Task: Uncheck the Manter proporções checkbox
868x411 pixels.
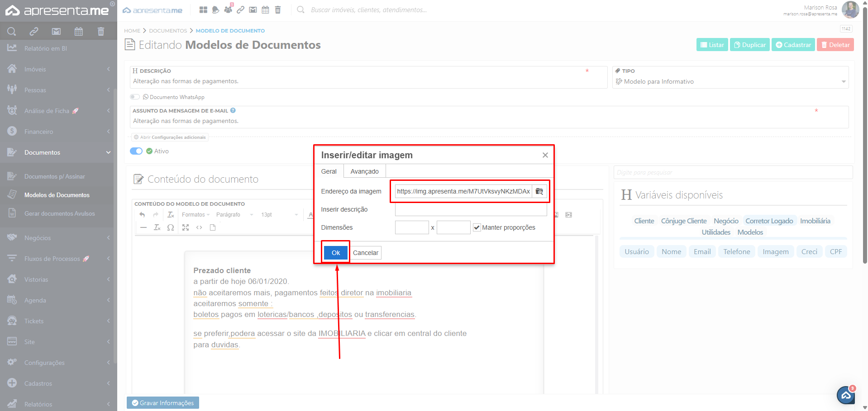Action: pyautogui.click(x=477, y=227)
